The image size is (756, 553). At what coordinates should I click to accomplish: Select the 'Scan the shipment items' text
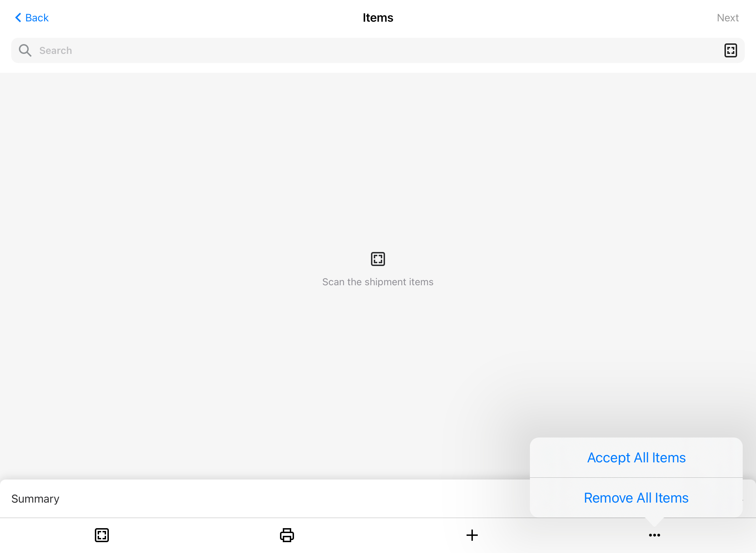pos(378,282)
